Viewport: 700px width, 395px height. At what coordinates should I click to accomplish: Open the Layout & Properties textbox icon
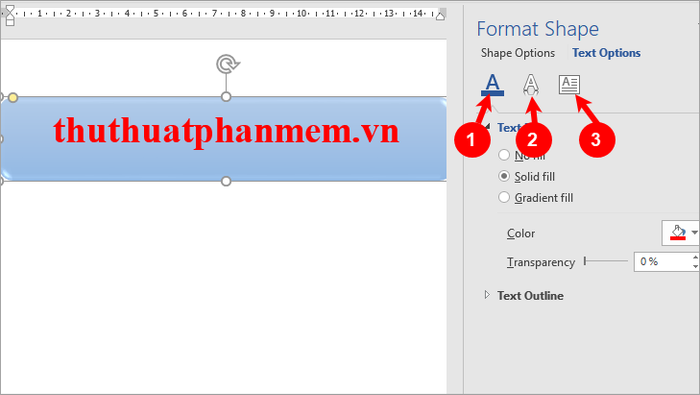[569, 84]
